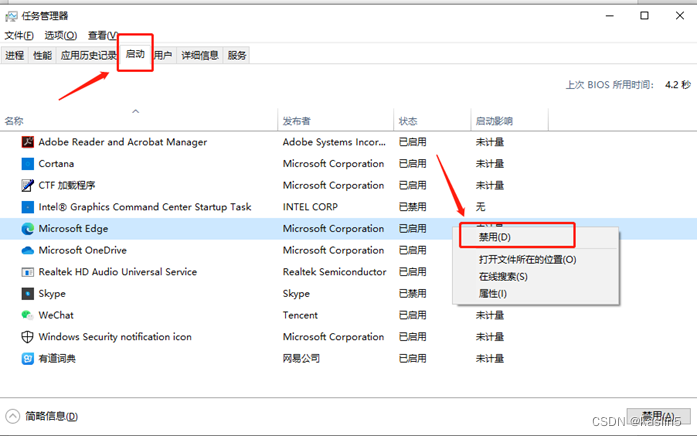This screenshot has width=697, height=436.
Task: Click the WeChat green icon
Action: 28,315
